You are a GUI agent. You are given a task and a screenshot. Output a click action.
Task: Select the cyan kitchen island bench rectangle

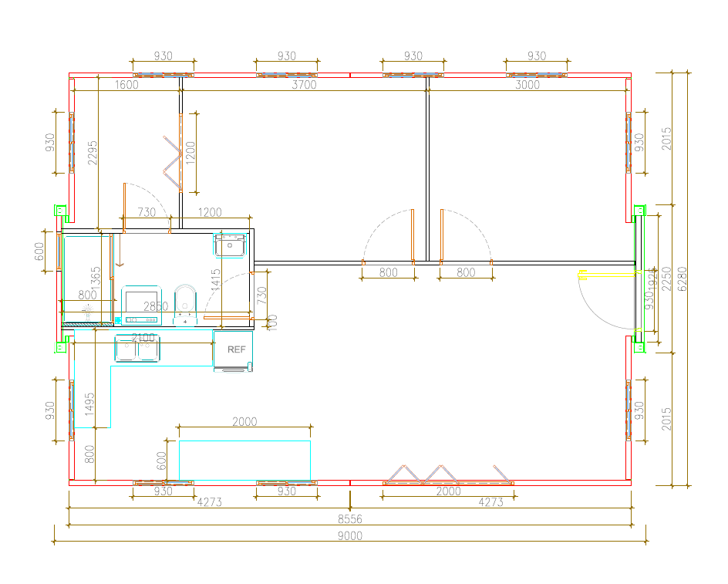pyautogui.click(x=244, y=460)
